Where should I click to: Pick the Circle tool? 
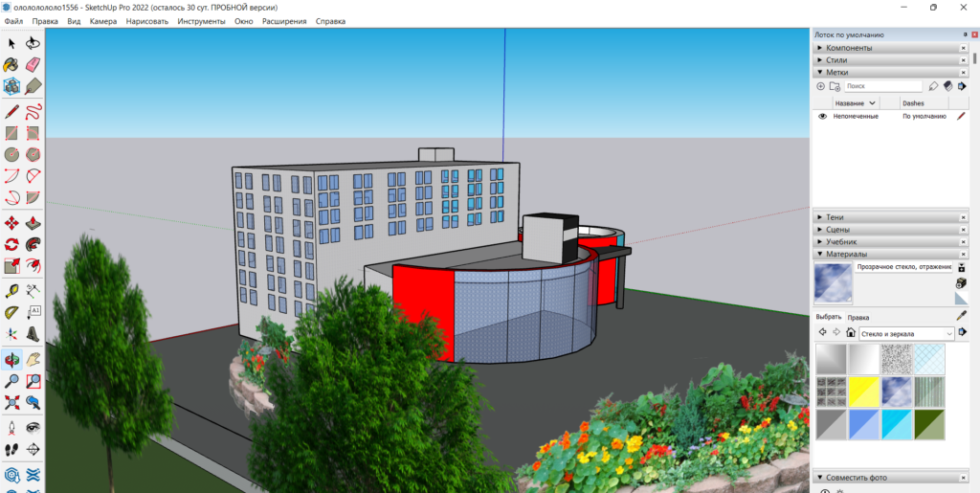coord(11,154)
